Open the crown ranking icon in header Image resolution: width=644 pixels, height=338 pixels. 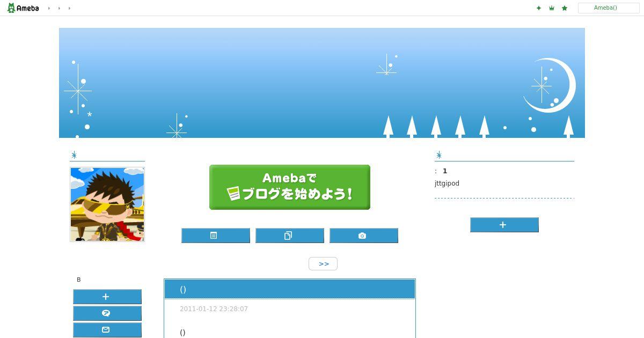[x=552, y=8]
